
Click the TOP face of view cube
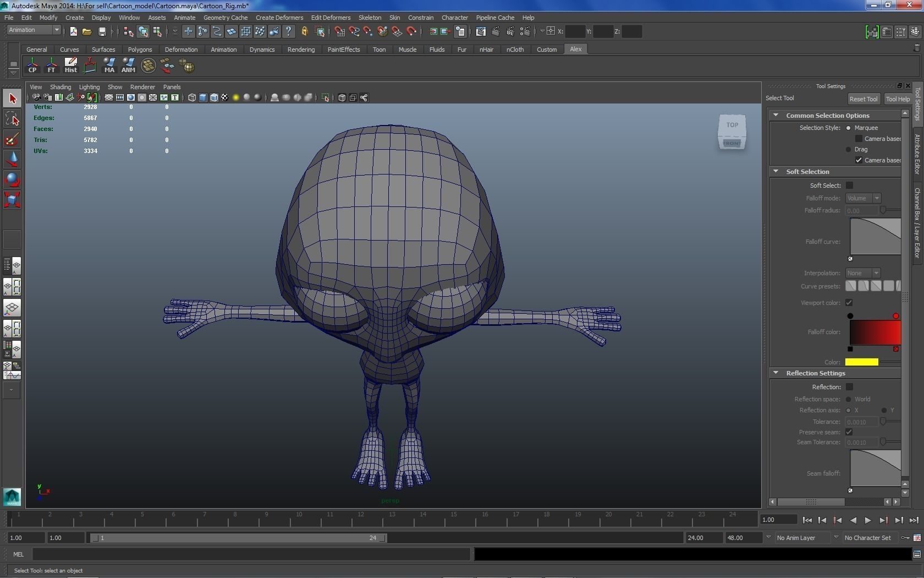732,125
